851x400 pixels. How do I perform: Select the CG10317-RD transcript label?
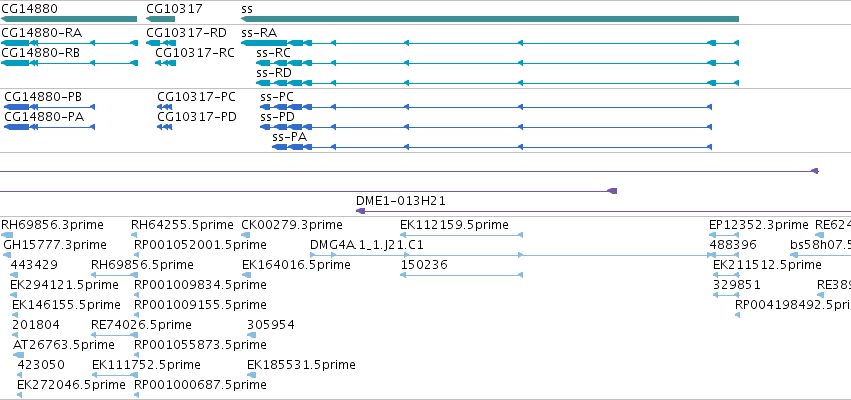click(187, 33)
